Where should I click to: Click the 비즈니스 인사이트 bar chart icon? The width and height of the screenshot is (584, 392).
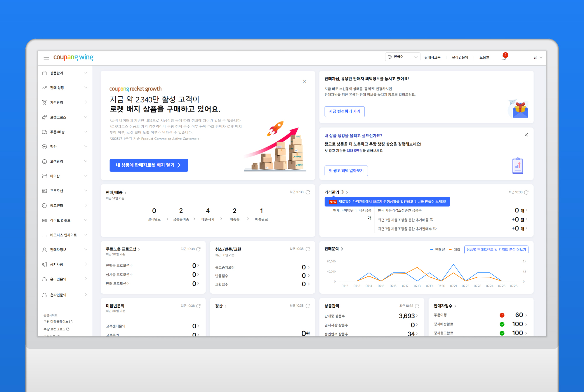(x=44, y=235)
